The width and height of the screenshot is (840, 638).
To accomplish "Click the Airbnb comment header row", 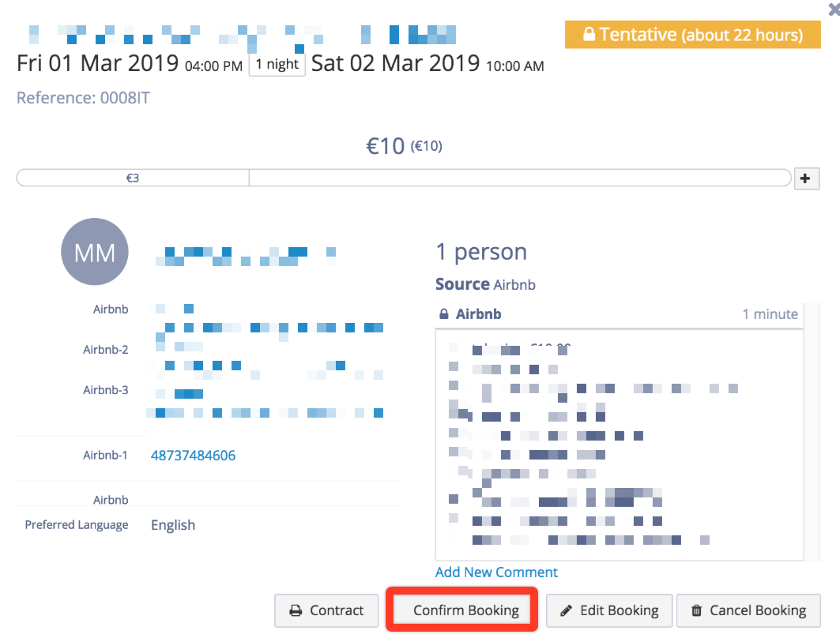I will (x=619, y=314).
